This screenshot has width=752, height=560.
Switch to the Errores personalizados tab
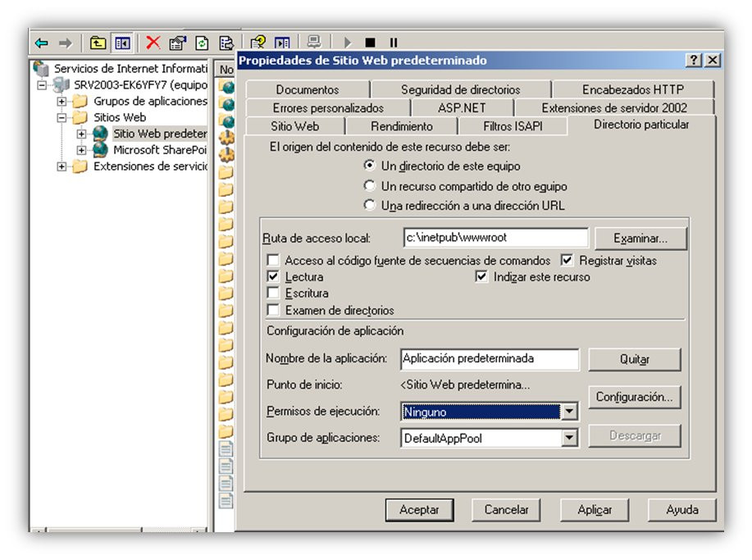(328, 108)
